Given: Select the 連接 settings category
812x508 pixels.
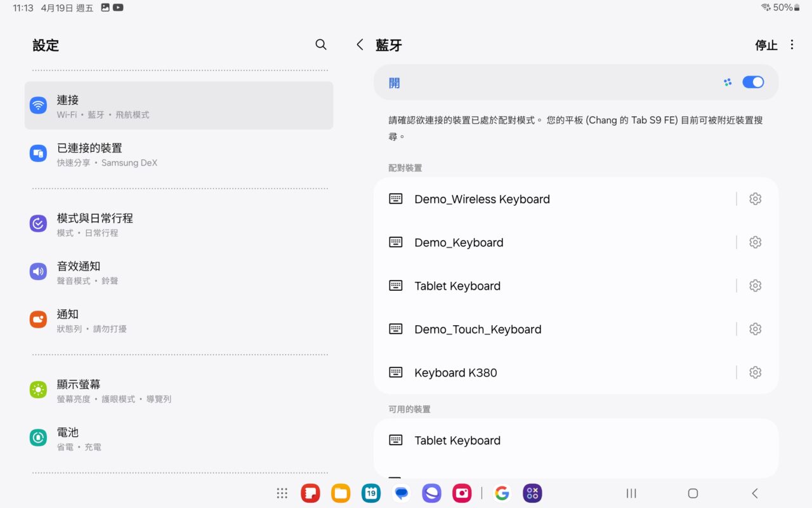Looking at the screenshot, I should tap(179, 105).
